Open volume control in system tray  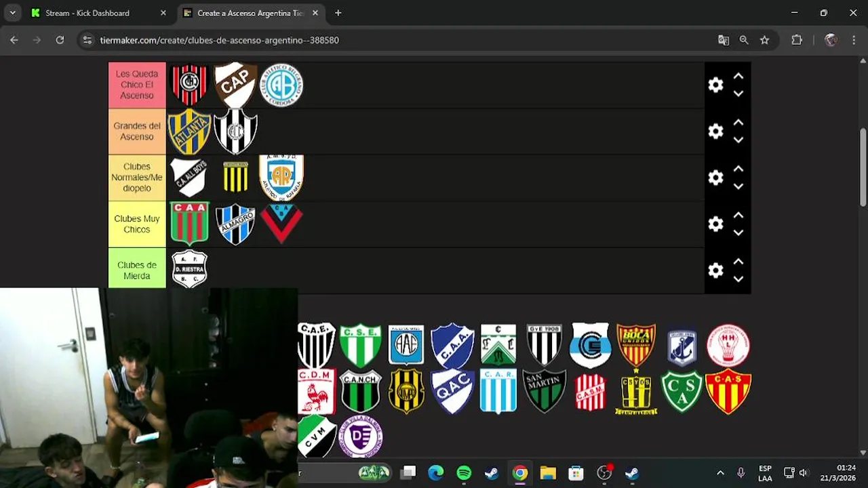804,473
